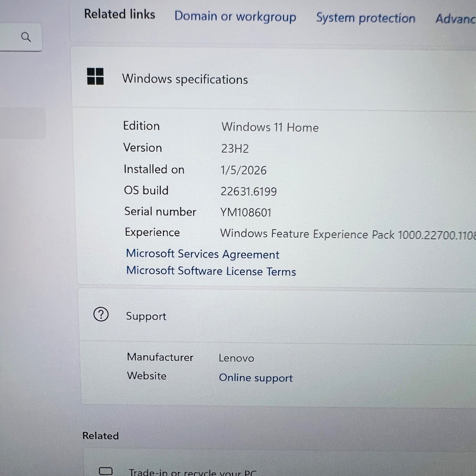This screenshot has width=476, height=476.
Task: Click the Support question mark icon
Action: [x=101, y=314]
